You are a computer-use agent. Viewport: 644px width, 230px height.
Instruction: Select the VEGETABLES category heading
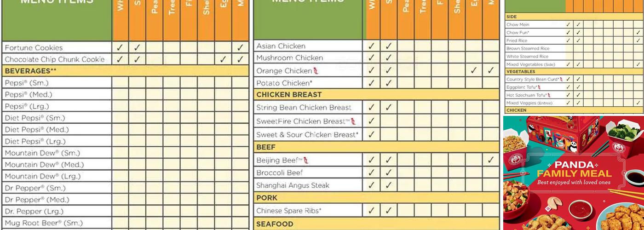tap(521, 72)
